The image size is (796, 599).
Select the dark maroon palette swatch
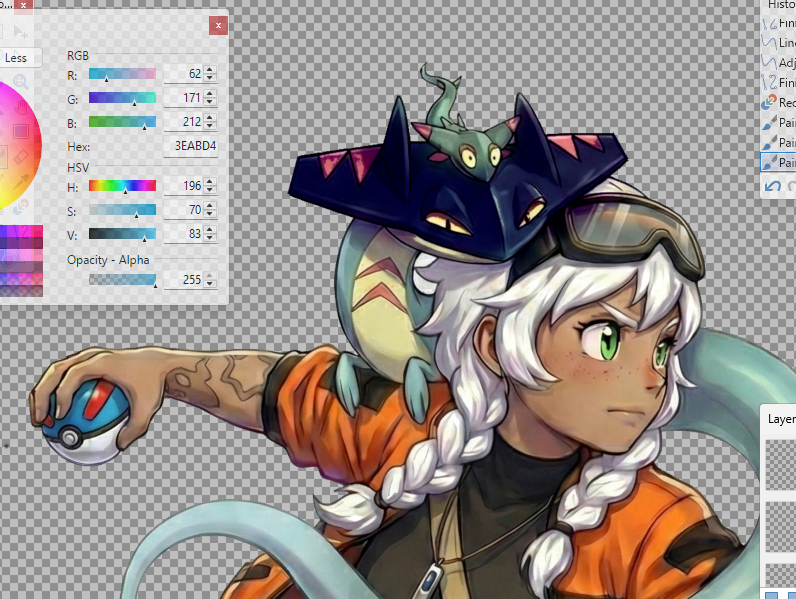pos(38,243)
